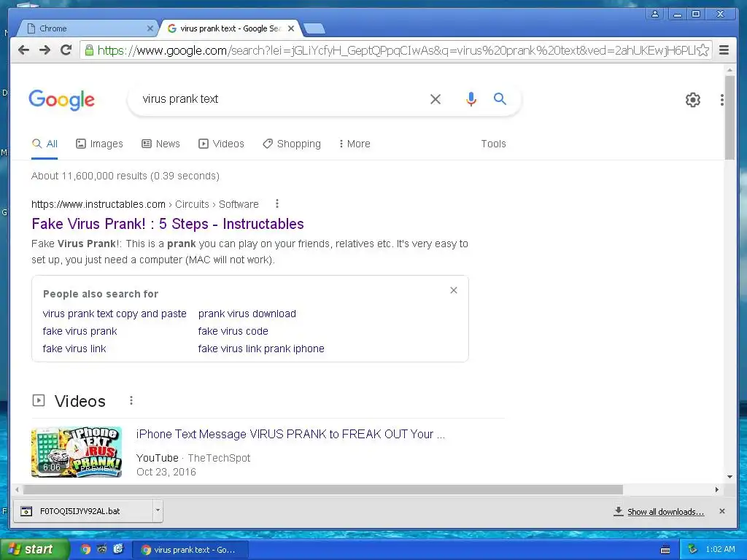Search prank virus download suggestion
The height and width of the screenshot is (560, 747).
(247, 314)
